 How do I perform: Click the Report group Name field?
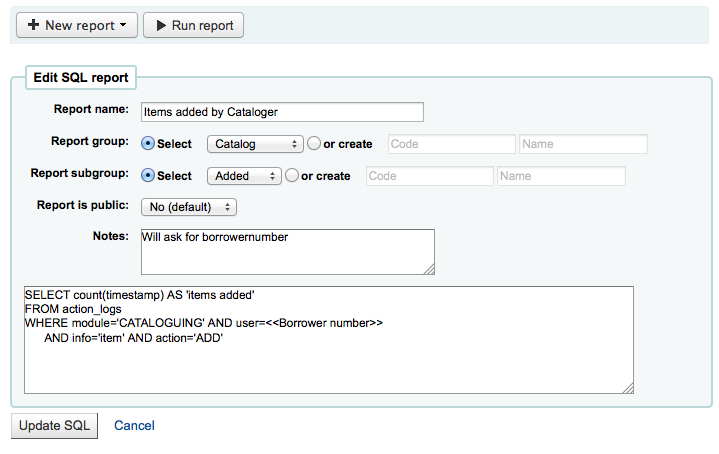583,144
